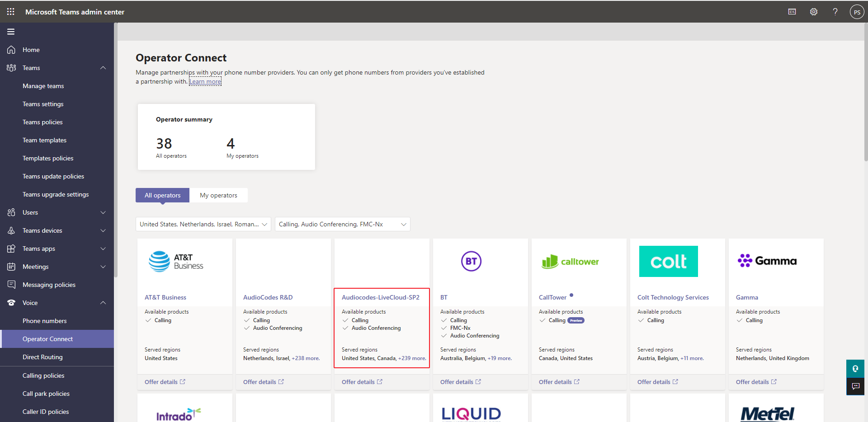This screenshot has width=868, height=422.
Task: Expand the Meetings navigation section
Action: (x=103, y=267)
